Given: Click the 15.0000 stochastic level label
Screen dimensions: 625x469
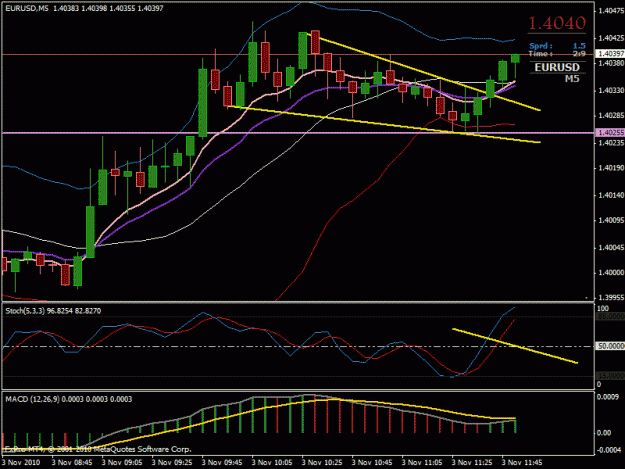Looking at the screenshot, I should (x=610, y=376).
